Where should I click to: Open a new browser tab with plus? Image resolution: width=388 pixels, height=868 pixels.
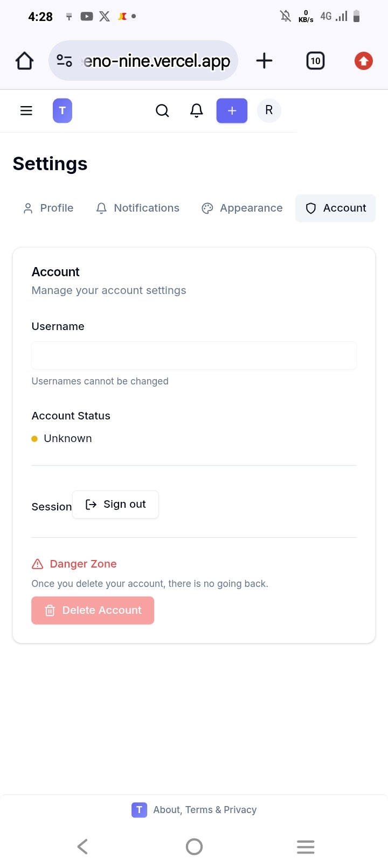[x=264, y=60]
